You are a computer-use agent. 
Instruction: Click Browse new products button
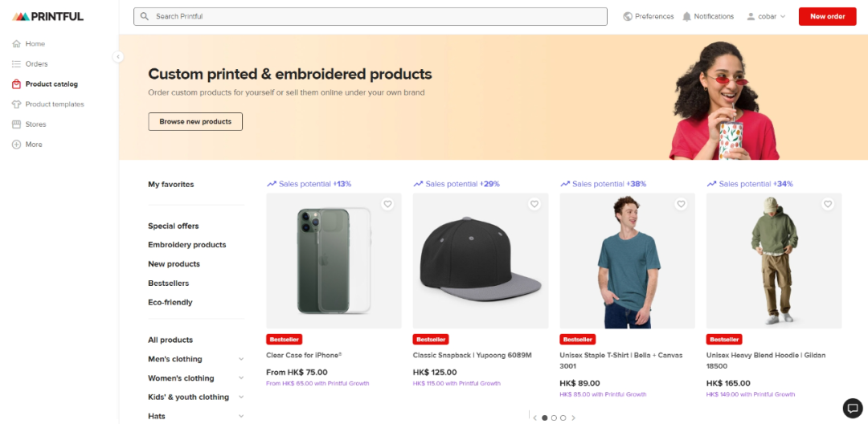click(x=195, y=121)
